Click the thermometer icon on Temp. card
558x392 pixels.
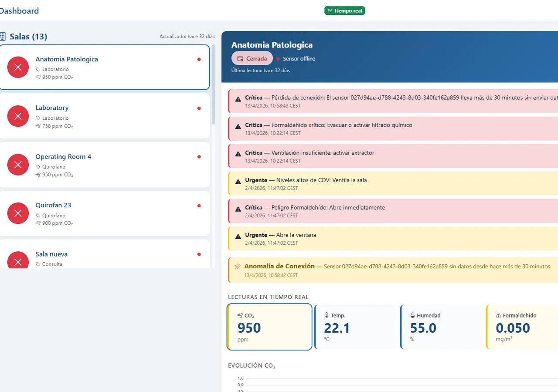(x=327, y=315)
